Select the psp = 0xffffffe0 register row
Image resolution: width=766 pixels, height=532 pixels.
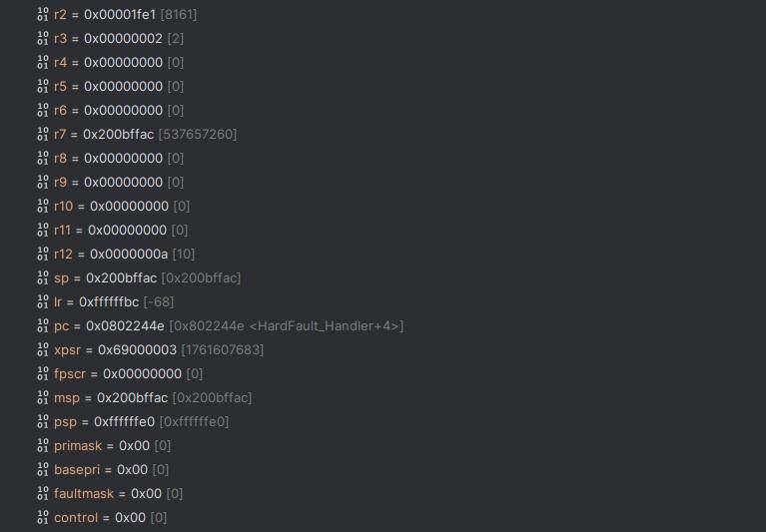(141, 421)
